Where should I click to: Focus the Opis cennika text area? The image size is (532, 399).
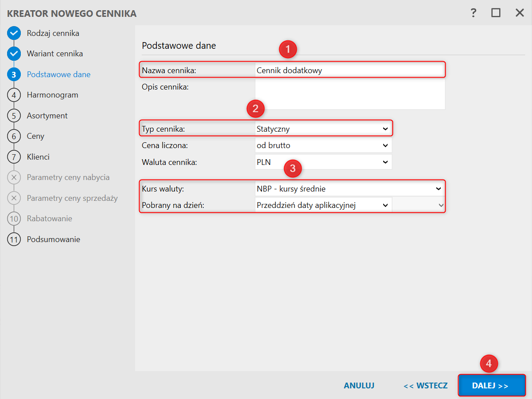(x=349, y=94)
